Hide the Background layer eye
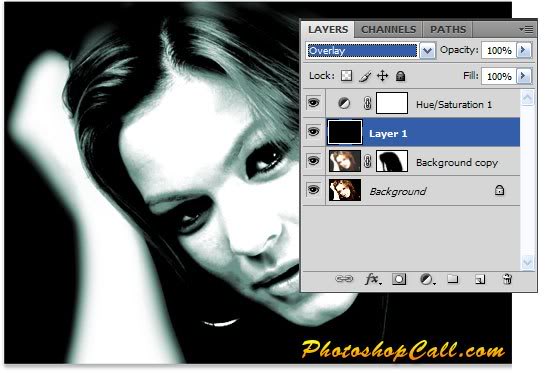Viewport: 546px width, 373px height. tap(313, 190)
